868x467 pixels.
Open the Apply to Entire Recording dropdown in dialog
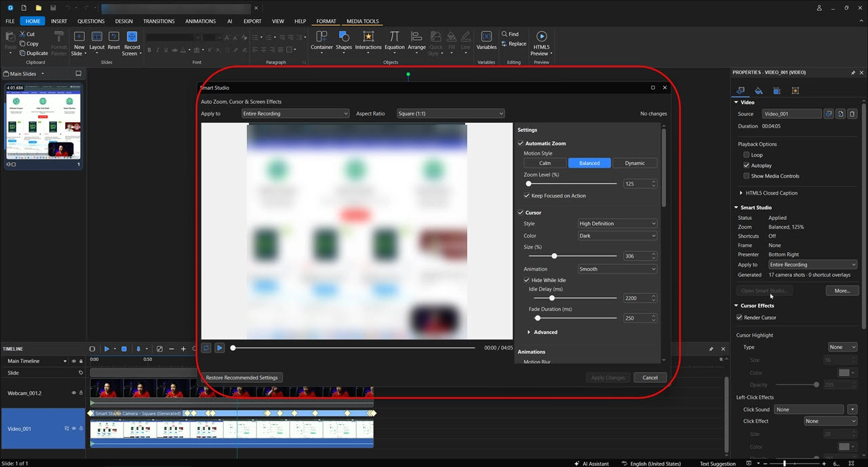[296, 113]
